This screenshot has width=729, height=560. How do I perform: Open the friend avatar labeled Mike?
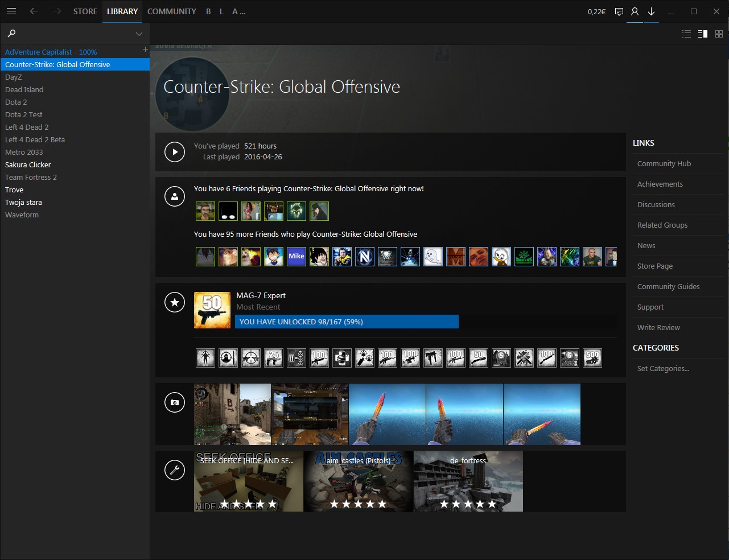coord(296,257)
